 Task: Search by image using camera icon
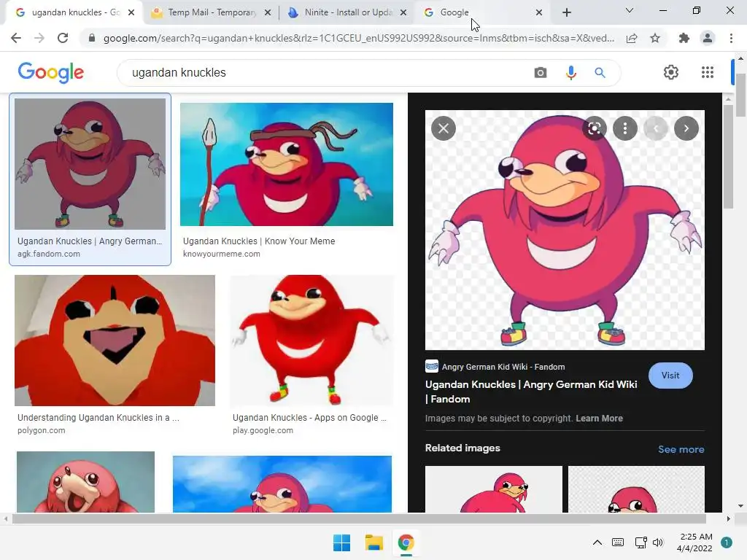point(541,73)
